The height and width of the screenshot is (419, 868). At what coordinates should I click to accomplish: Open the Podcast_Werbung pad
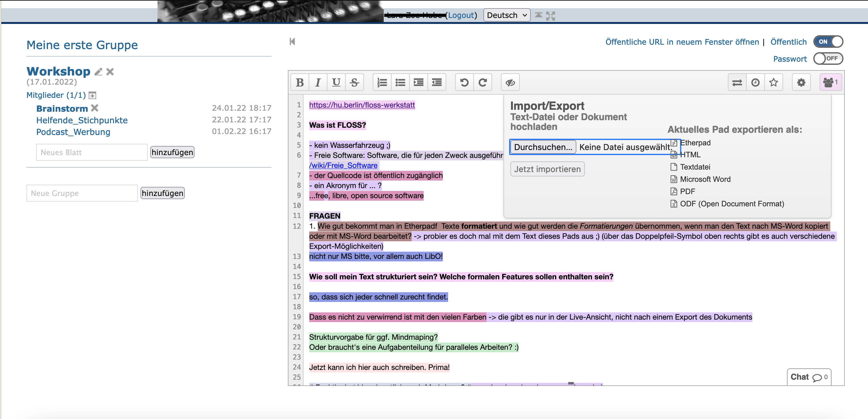point(73,132)
